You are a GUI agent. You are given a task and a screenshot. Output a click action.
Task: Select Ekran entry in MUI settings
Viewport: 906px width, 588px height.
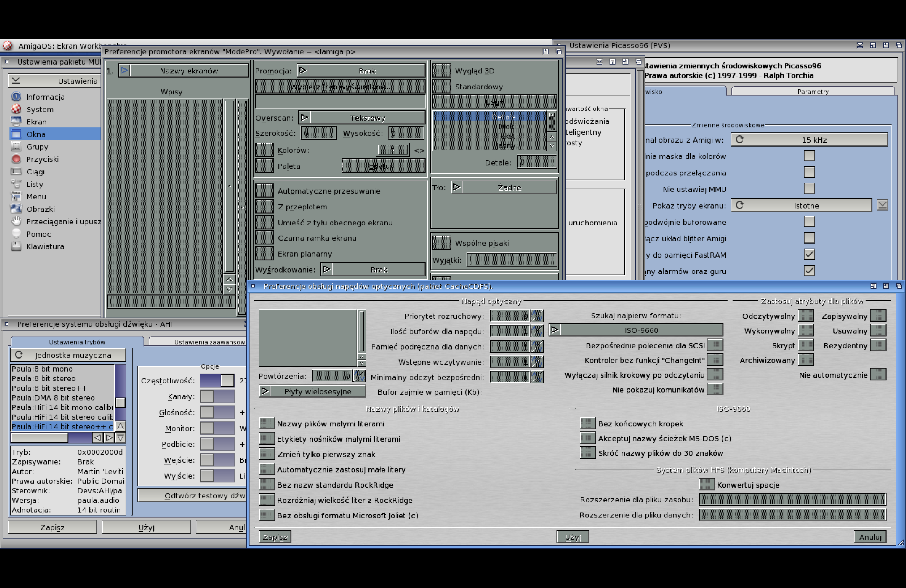click(x=55, y=122)
